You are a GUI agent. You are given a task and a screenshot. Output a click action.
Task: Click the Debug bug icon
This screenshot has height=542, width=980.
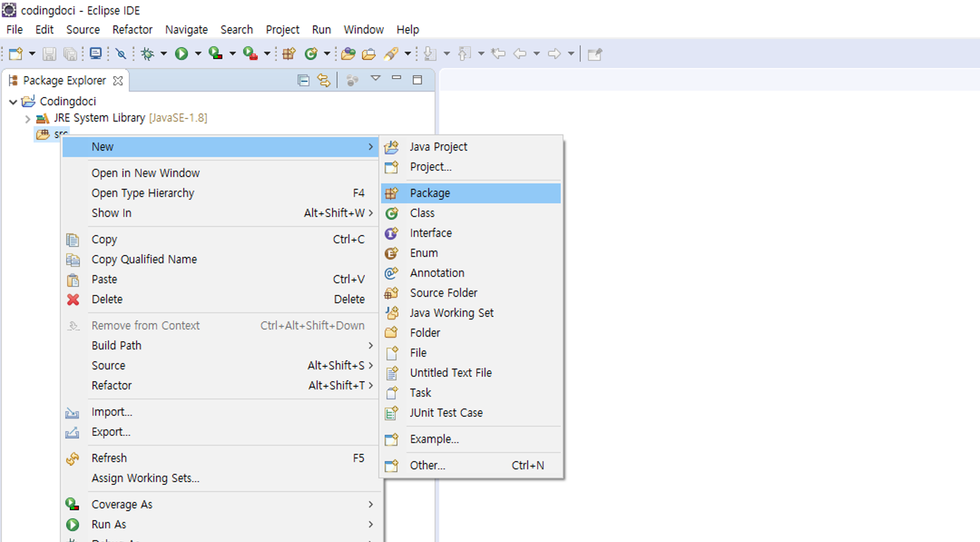pos(148,54)
